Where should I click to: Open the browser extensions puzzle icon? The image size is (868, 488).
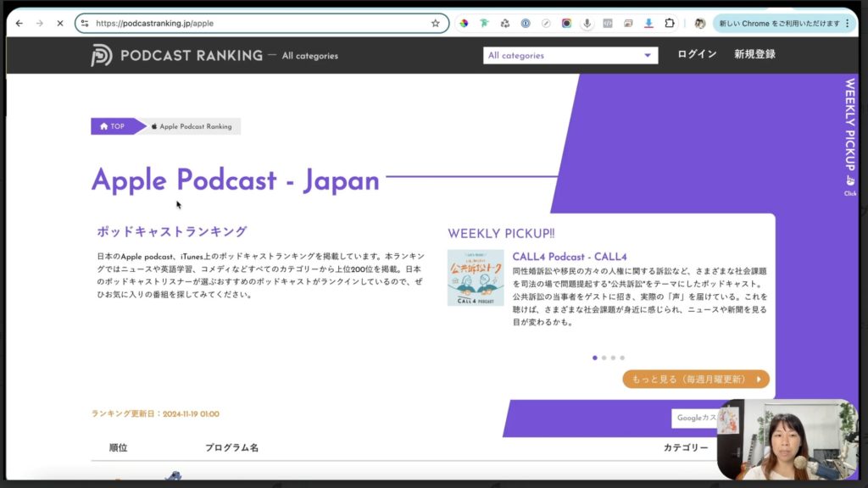tap(670, 24)
